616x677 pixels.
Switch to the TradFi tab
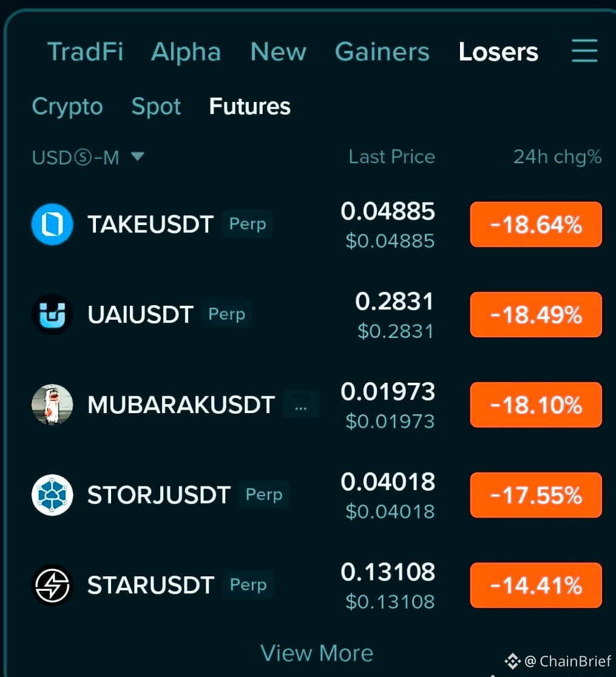coord(85,52)
